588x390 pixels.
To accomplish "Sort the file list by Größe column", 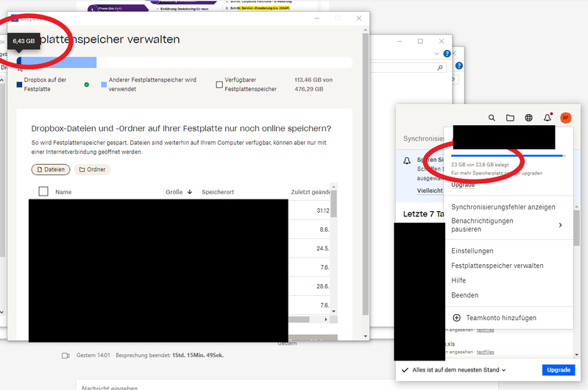I will click(x=176, y=192).
